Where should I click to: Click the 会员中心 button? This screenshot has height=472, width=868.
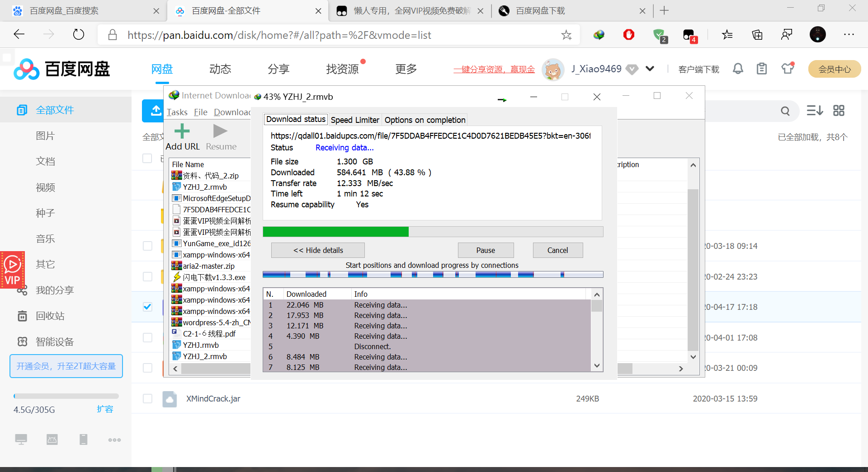click(x=835, y=69)
